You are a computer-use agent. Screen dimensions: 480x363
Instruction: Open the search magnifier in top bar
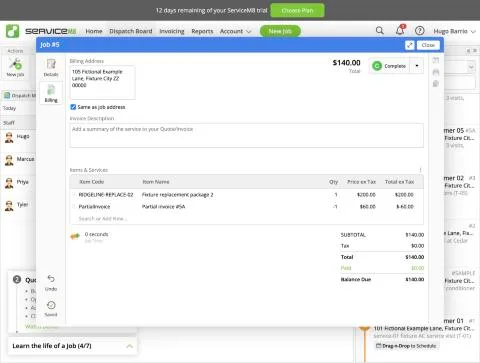[x=379, y=31]
